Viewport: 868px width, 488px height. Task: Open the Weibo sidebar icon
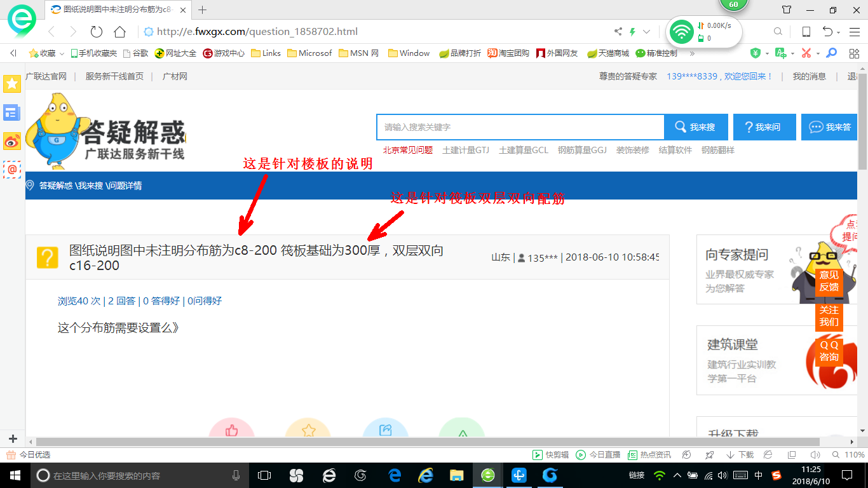[12, 141]
